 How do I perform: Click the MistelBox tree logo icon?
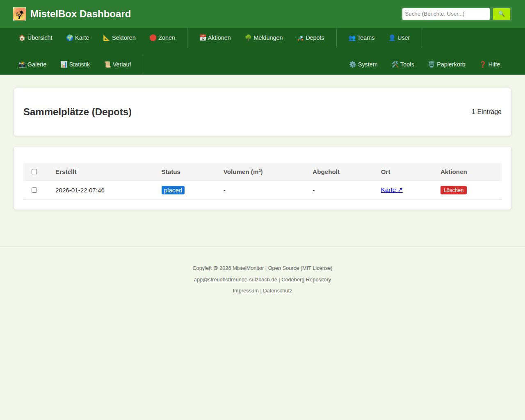coord(20,14)
